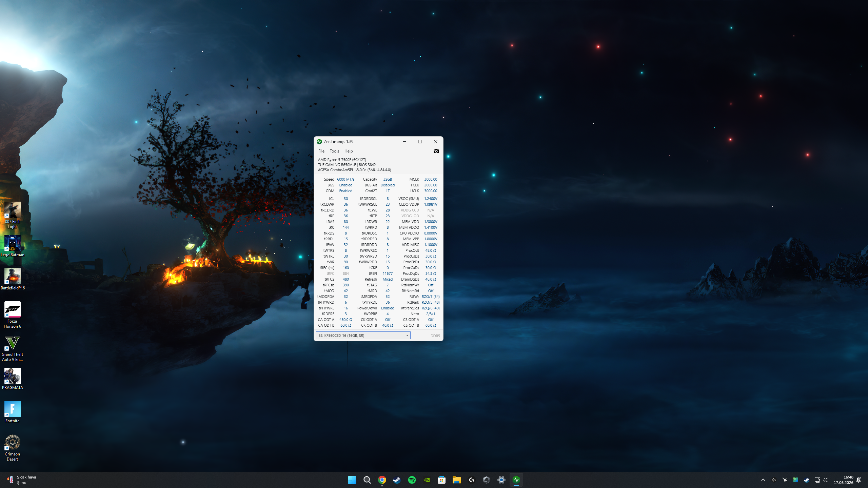Viewport: 868px width, 488px height.
Task: Expand the B2: KF560C30-16 module dropdown
Action: [x=363, y=335]
